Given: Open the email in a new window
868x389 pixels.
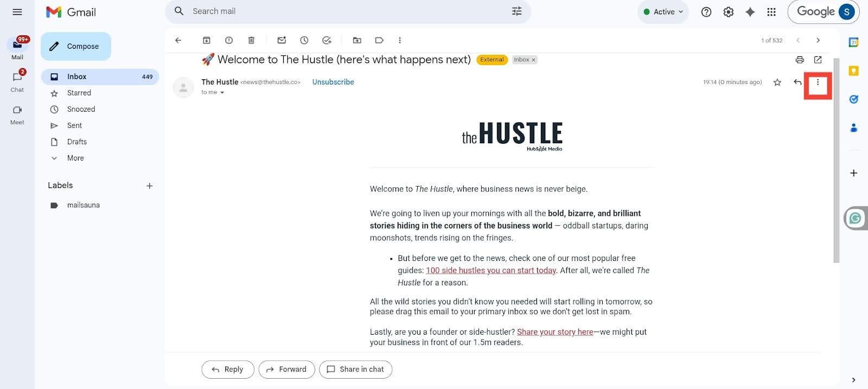Looking at the screenshot, I should (818, 60).
